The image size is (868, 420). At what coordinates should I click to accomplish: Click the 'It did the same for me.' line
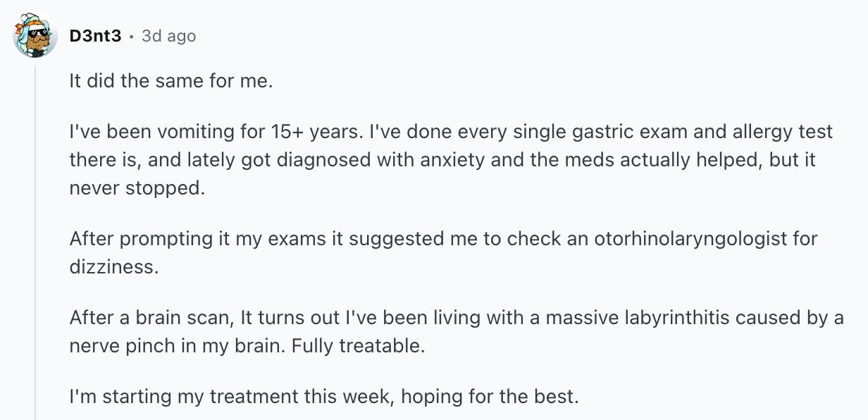[170, 81]
